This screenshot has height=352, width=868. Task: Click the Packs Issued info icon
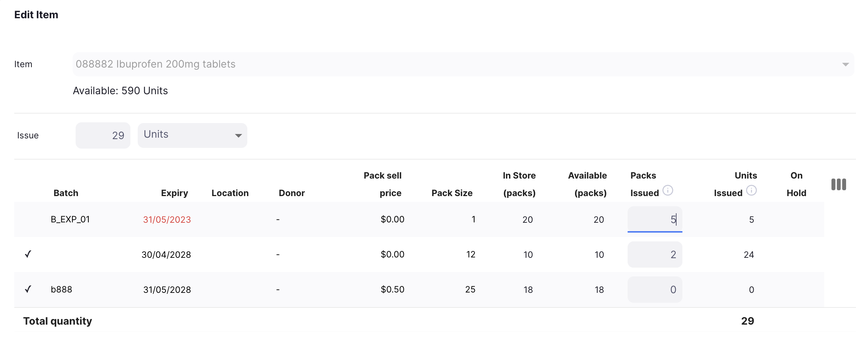[x=668, y=191]
